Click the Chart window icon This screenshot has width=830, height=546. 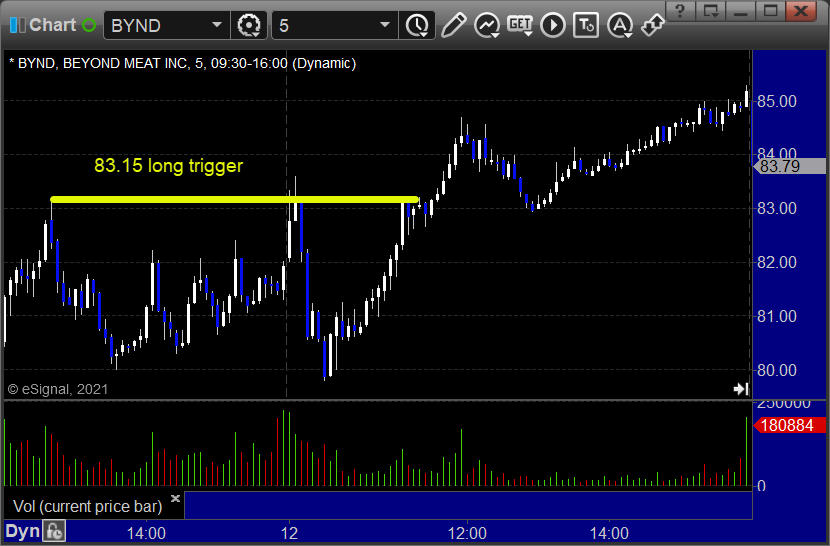(17, 25)
